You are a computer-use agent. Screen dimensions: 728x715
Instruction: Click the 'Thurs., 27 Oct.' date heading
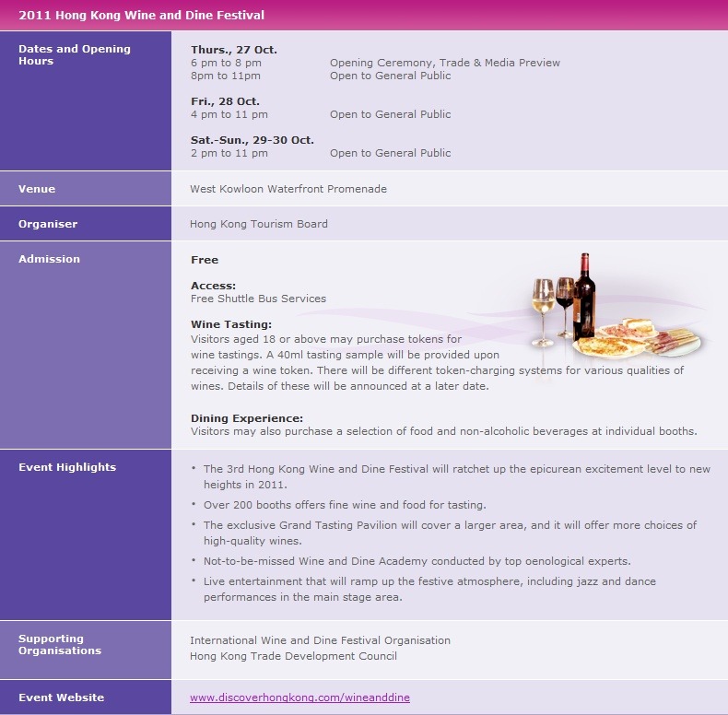233,50
